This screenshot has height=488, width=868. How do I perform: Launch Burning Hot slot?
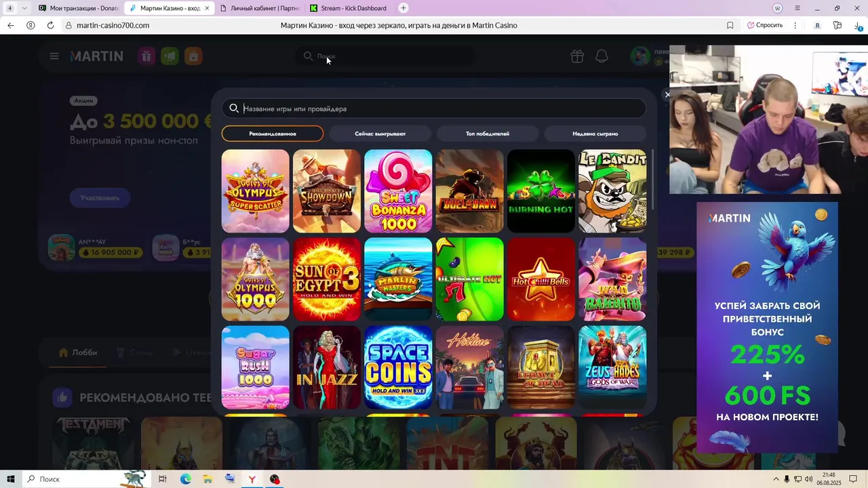541,191
